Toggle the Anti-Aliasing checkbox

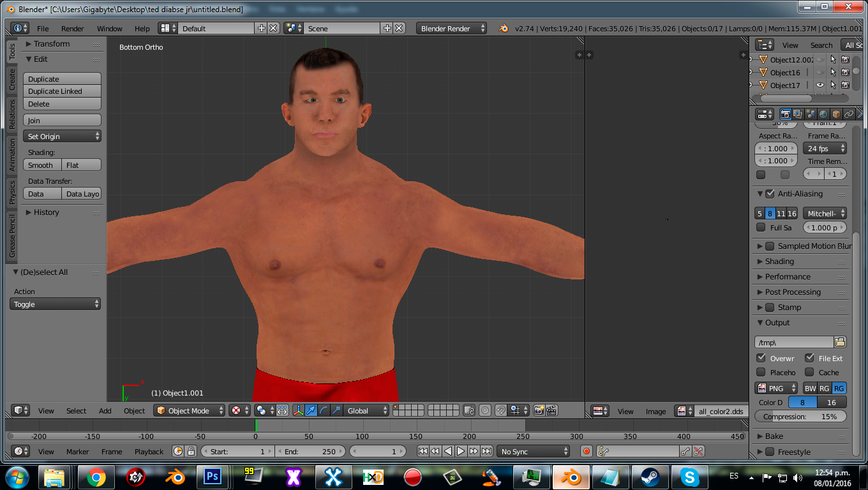click(x=770, y=193)
